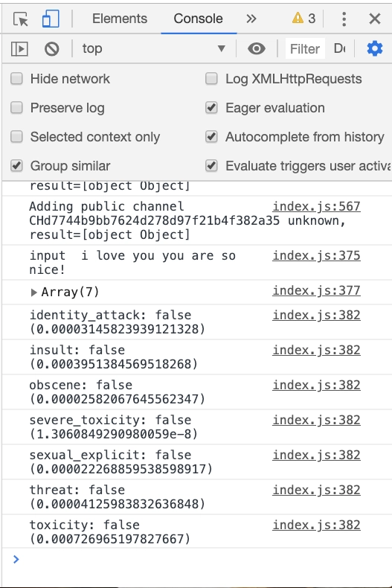This screenshot has width=392, height=588.
Task: Open the index.js:567 source link
Action: pos(316,206)
